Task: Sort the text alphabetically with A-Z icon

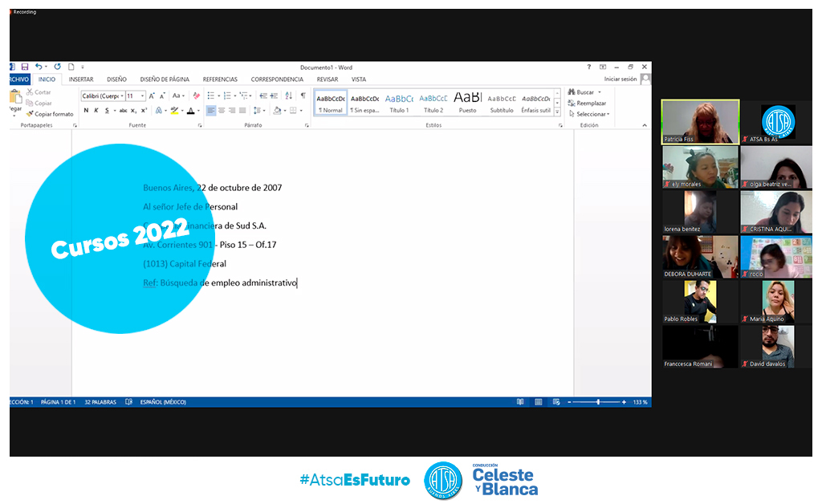Action: [288, 96]
